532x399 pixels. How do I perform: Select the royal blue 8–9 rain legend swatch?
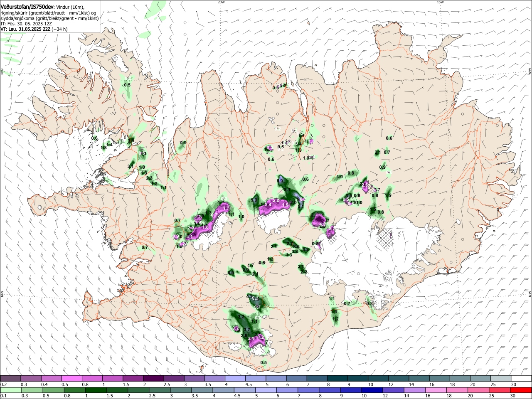[x=330, y=390]
